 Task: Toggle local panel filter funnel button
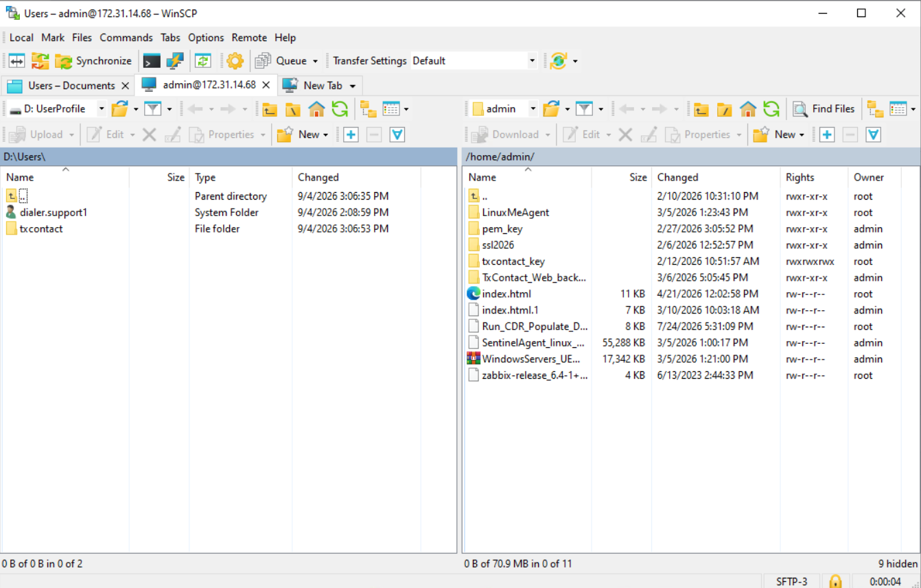pos(152,108)
